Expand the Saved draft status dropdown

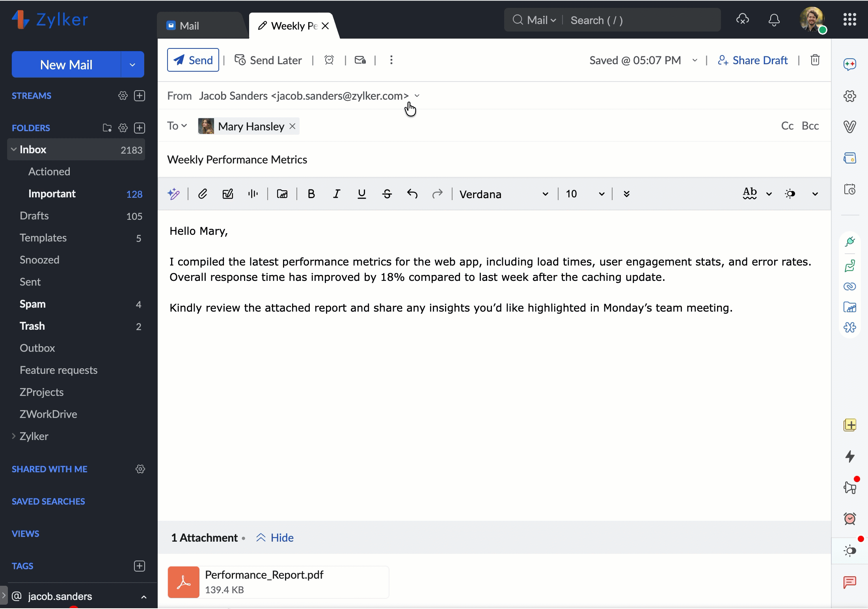[x=695, y=60]
